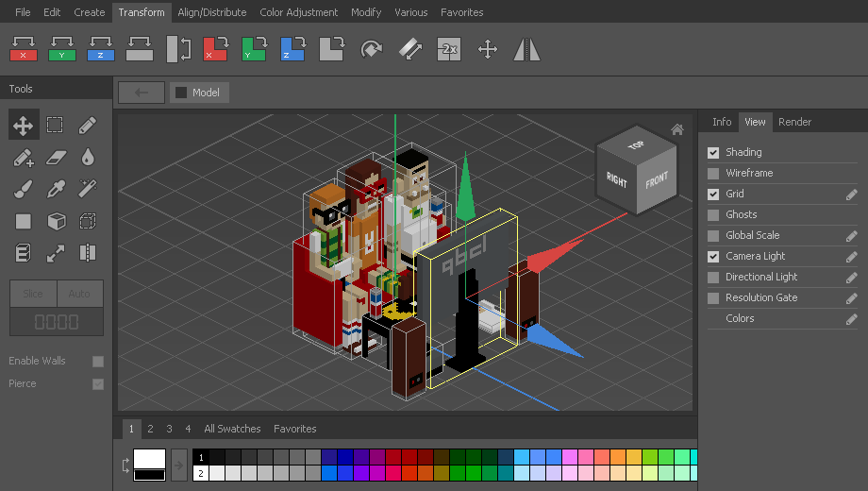Viewport: 868px width, 491px height.
Task: Open the Modify menu tab
Action: [366, 12]
